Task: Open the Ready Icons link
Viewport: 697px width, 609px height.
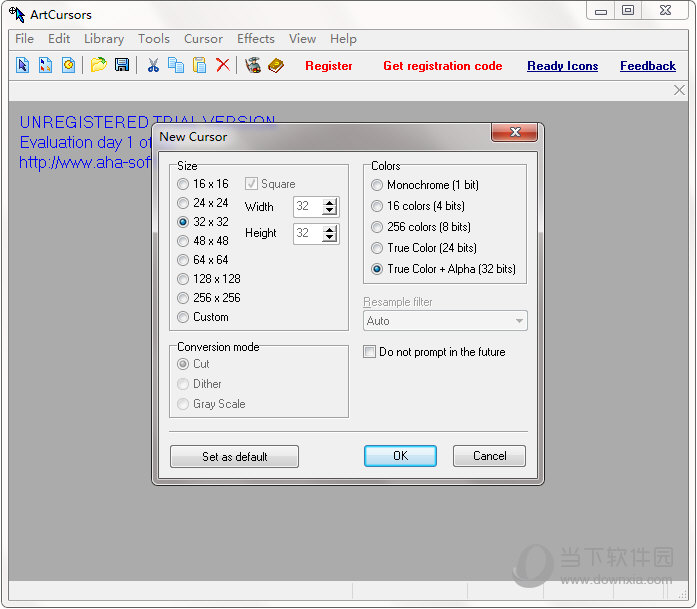Action: click(562, 66)
